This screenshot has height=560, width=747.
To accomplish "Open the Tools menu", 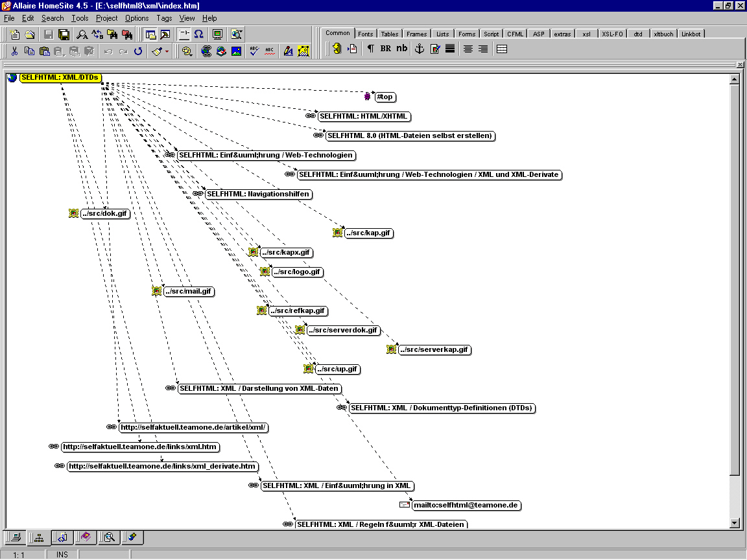I will pyautogui.click(x=80, y=18).
